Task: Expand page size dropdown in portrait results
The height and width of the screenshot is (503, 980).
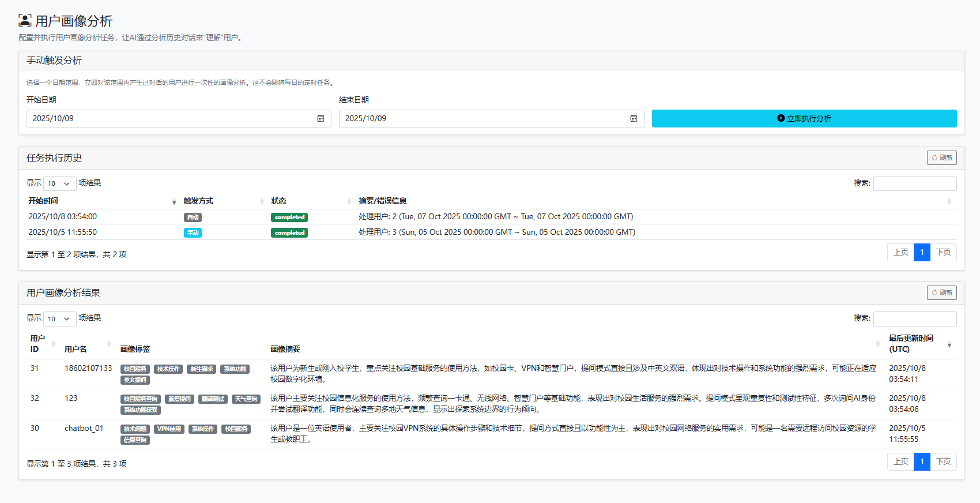Action: click(x=59, y=318)
